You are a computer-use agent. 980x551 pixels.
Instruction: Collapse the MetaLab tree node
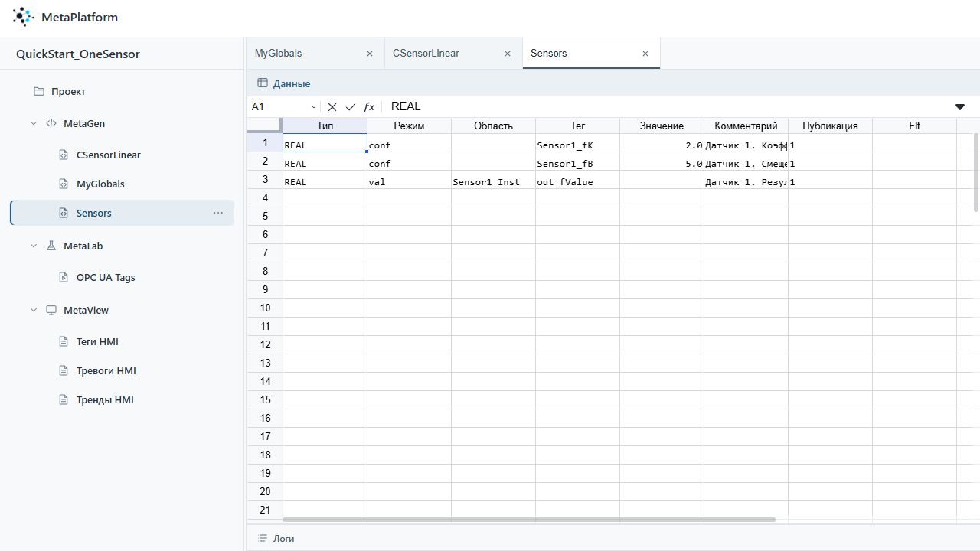[x=34, y=246]
